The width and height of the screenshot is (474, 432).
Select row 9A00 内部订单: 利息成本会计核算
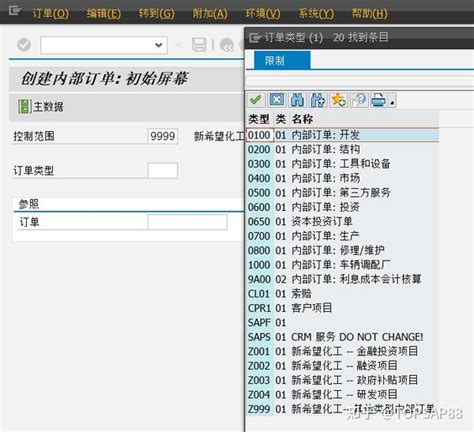coord(343,279)
